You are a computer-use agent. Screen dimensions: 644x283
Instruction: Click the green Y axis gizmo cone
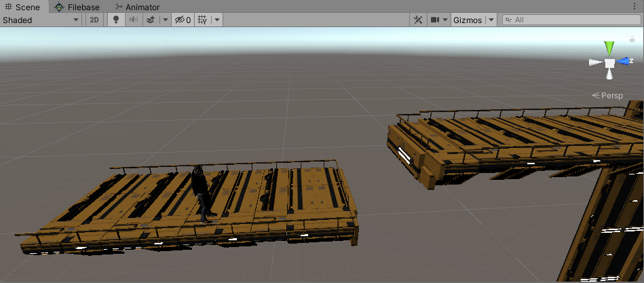609,48
